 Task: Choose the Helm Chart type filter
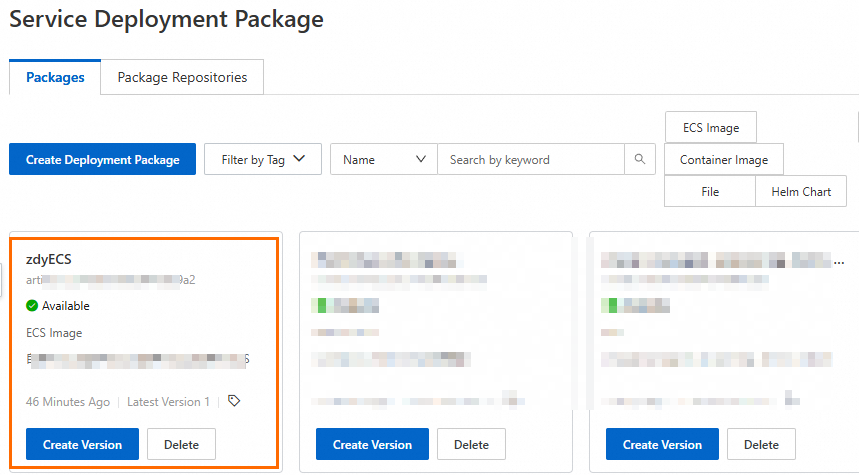point(801,191)
